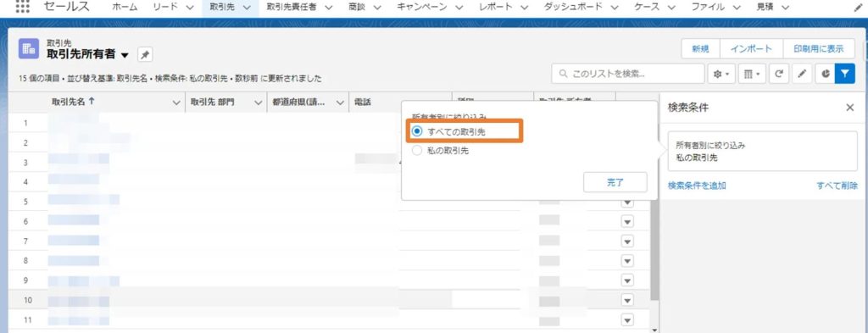Show charts with the pie chart icon
The height and width of the screenshot is (333, 868).
pyautogui.click(x=825, y=74)
